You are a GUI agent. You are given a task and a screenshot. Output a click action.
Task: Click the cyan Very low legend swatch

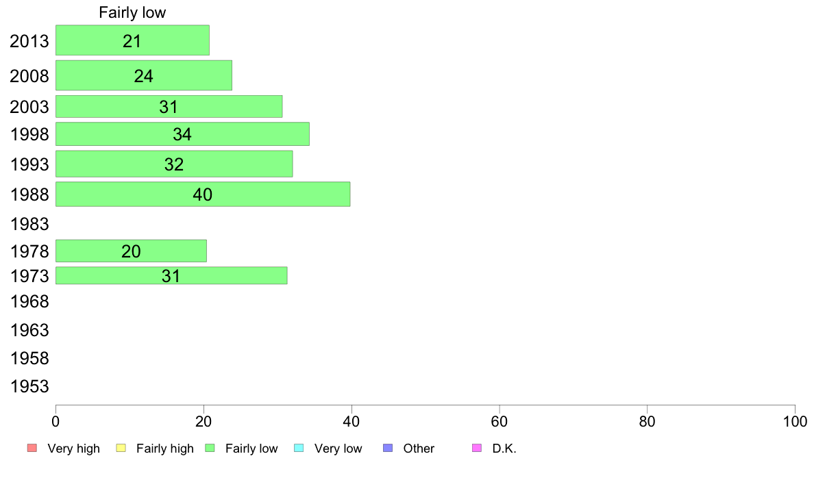point(299,448)
